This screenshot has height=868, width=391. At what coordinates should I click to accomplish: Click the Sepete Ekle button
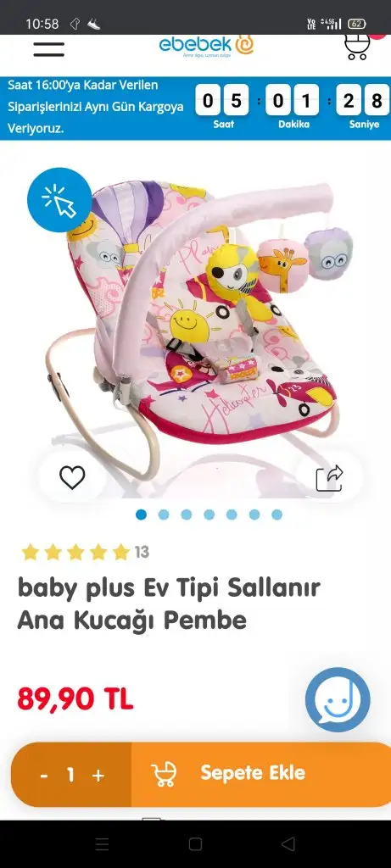click(261, 775)
